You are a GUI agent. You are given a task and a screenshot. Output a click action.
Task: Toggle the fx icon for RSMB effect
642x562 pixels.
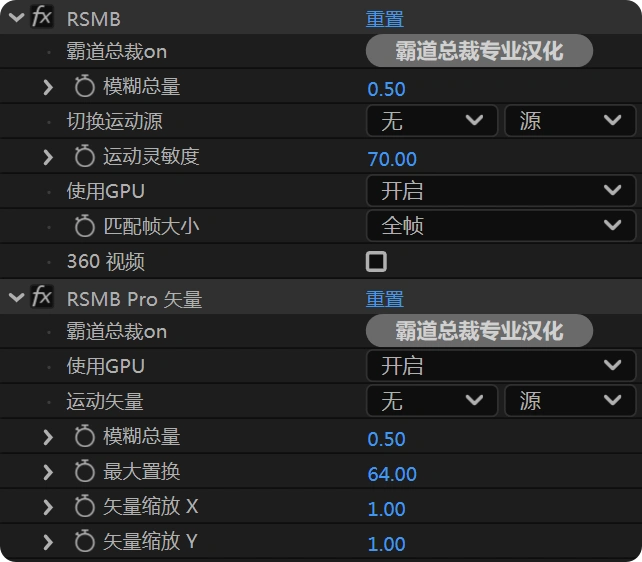[42, 17]
